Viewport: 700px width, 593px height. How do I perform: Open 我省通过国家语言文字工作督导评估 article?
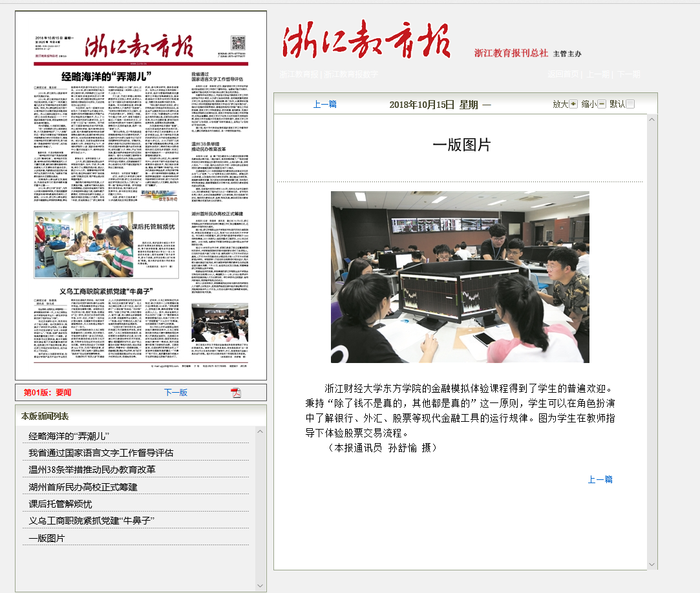click(101, 453)
